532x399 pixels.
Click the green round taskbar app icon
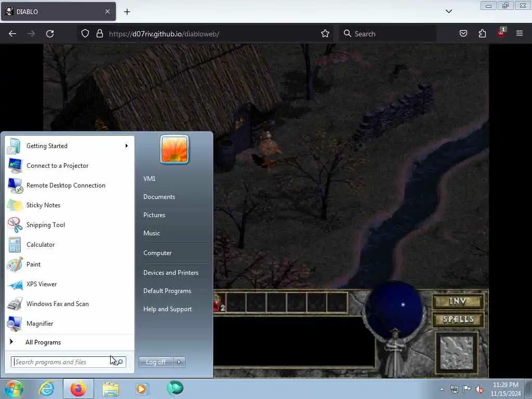point(175,388)
